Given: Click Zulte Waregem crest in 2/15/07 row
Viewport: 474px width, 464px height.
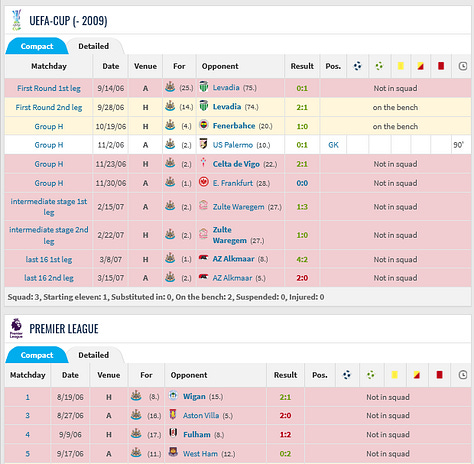Looking at the screenshot, I should point(203,205).
